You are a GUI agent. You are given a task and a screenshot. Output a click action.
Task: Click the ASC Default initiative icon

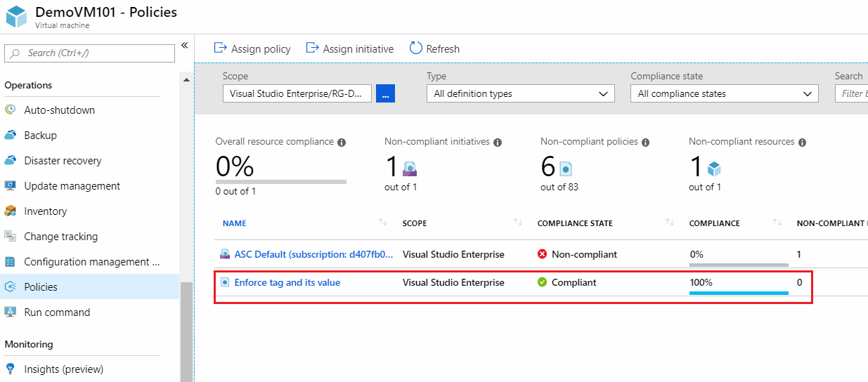pyautogui.click(x=225, y=254)
